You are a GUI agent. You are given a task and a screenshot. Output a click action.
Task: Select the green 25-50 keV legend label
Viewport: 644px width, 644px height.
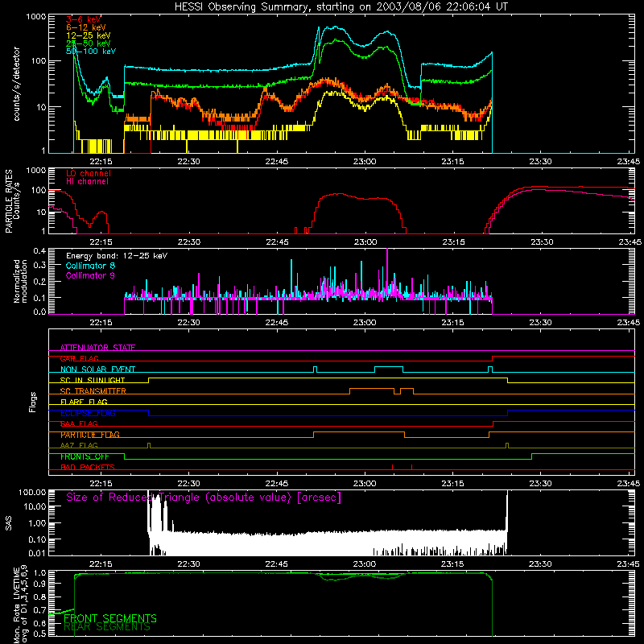point(88,43)
